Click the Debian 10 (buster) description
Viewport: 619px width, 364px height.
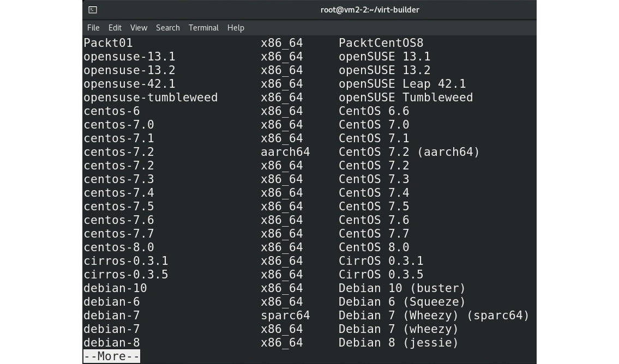[402, 288]
